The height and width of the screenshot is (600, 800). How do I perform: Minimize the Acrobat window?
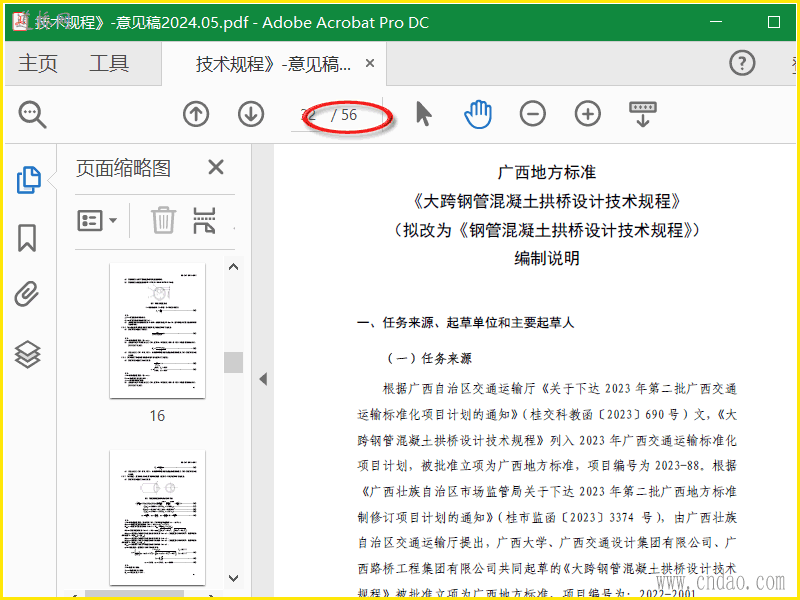[716, 22]
